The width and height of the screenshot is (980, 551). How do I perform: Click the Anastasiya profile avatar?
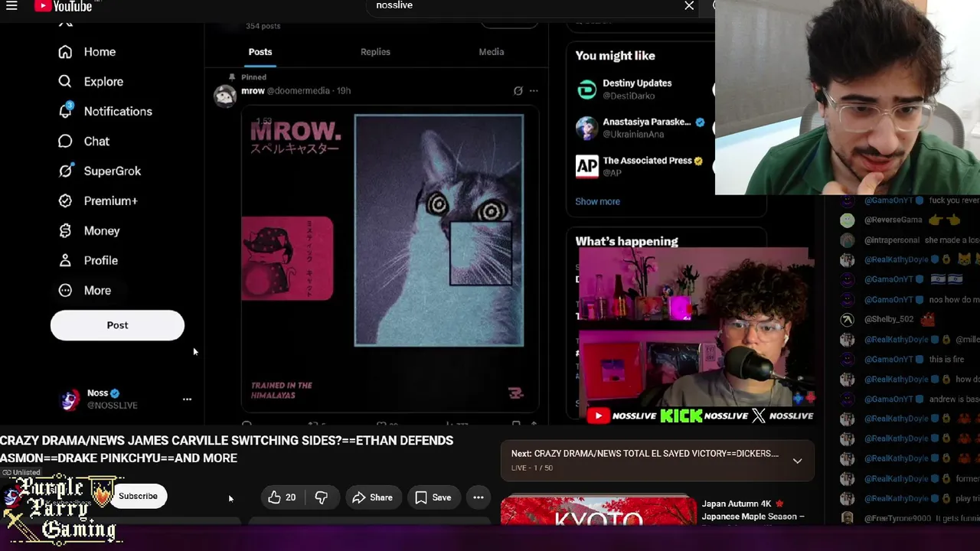coord(586,128)
